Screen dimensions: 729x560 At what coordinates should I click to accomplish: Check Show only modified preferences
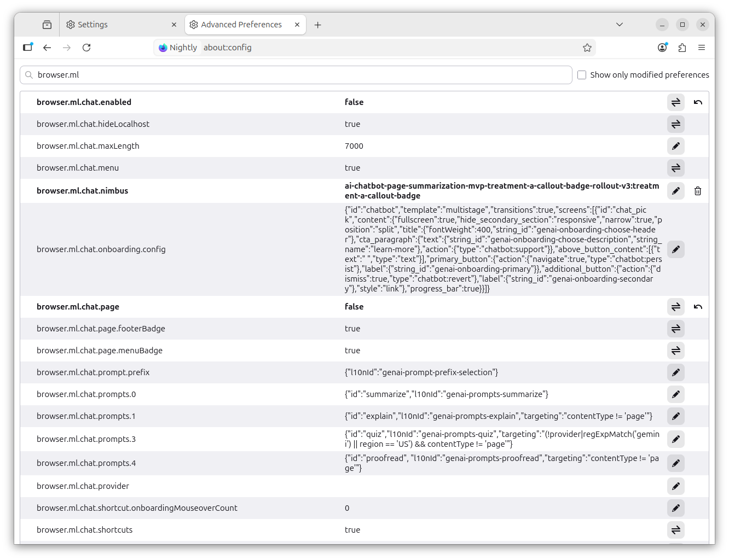582,75
